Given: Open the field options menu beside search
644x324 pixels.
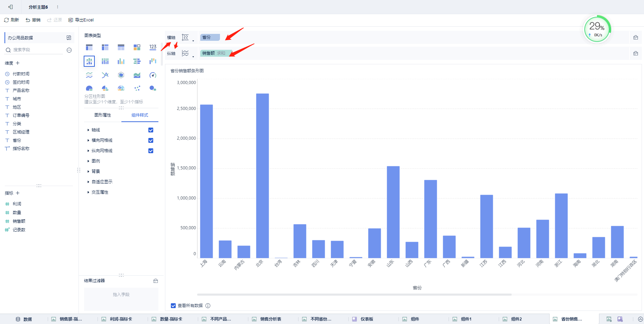Looking at the screenshot, I should click(x=69, y=50).
